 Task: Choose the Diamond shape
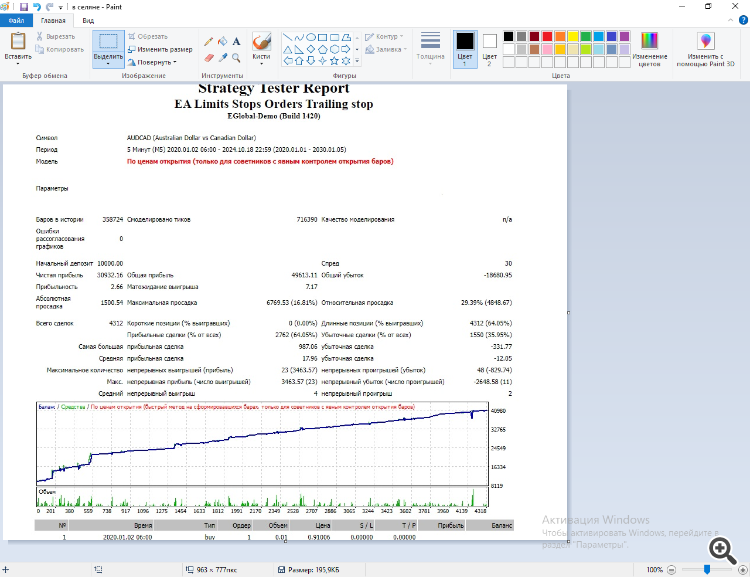[x=311, y=49]
